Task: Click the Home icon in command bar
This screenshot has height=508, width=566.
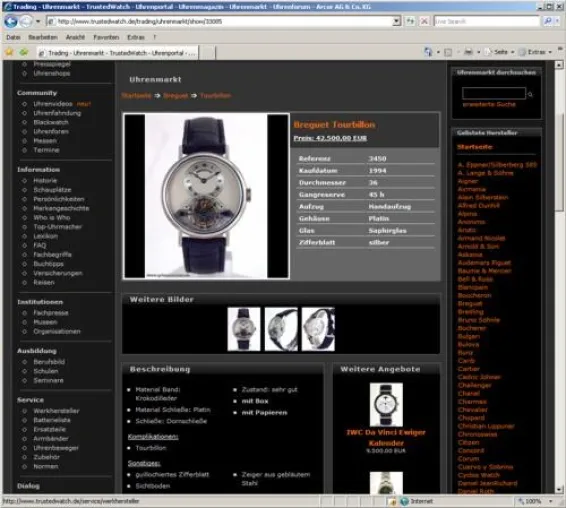Action: 428,52
